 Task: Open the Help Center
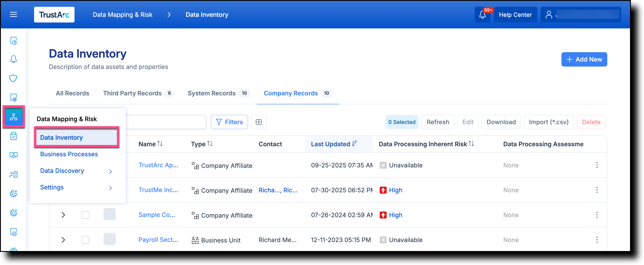tap(515, 15)
